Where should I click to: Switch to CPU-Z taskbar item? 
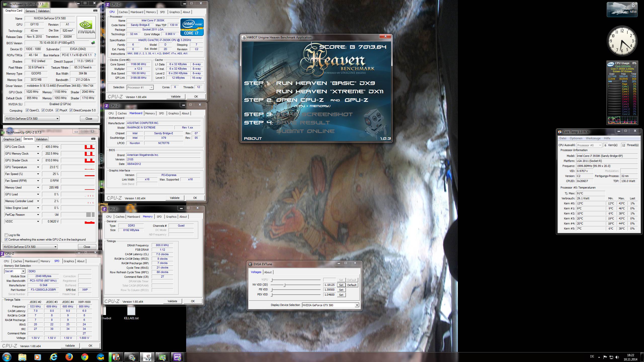178,357
